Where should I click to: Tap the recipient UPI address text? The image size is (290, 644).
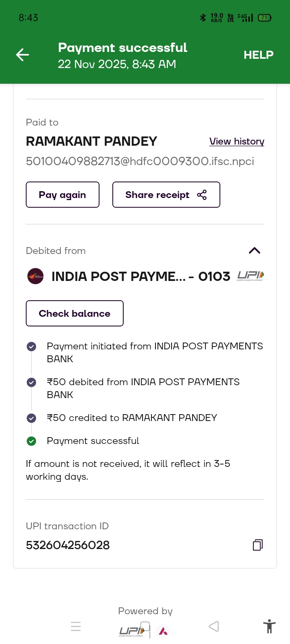[x=140, y=161]
